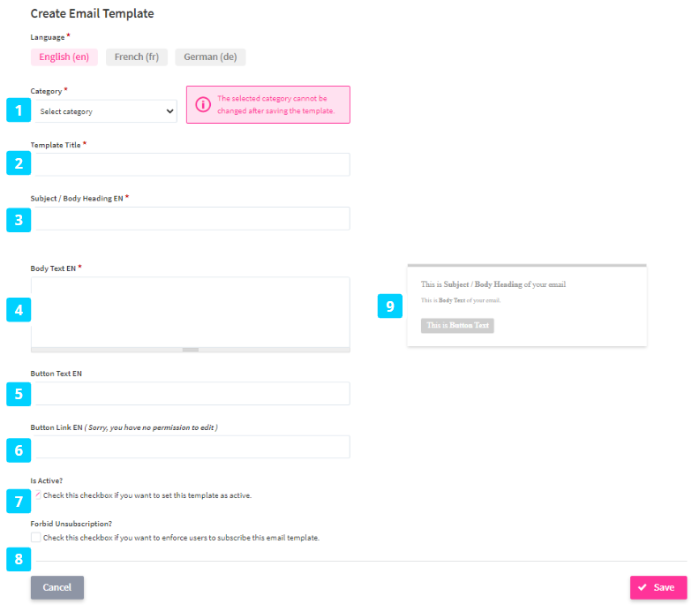Click the checkmark icon on Save button
The height and width of the screenshot is (612, 700).
(x=642, y=588)
